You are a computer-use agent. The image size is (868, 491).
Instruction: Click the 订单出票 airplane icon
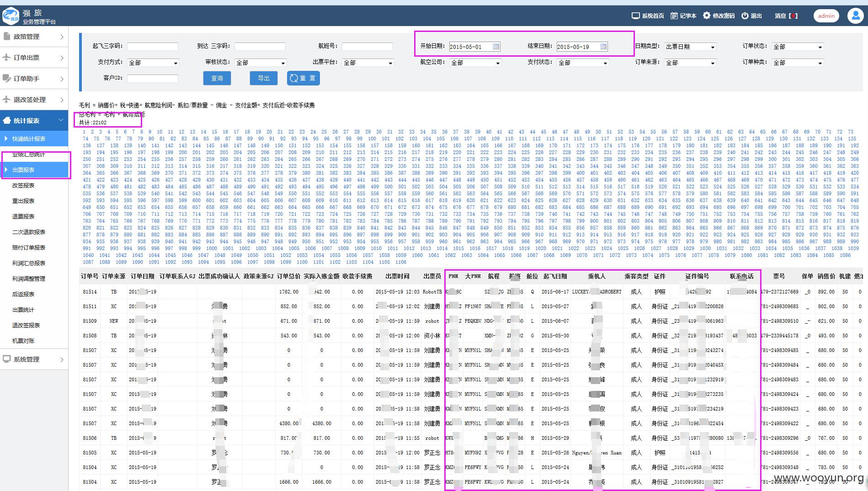point(7,58)
